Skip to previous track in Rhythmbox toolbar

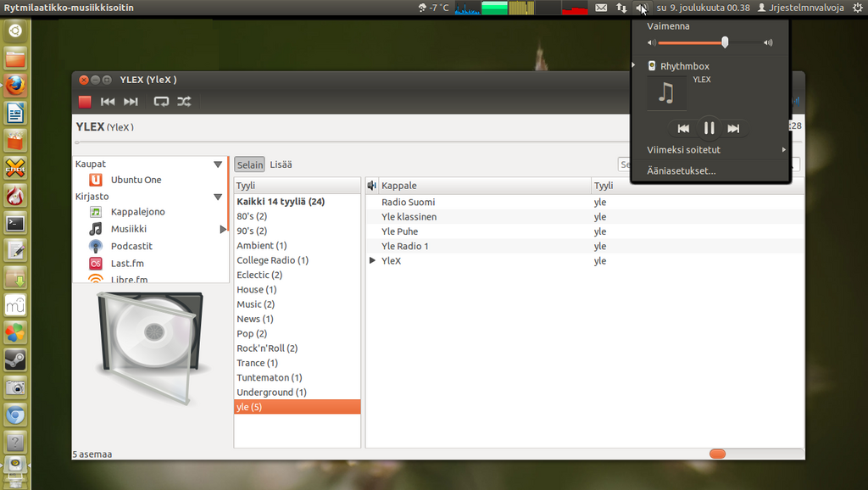point(108,102)
